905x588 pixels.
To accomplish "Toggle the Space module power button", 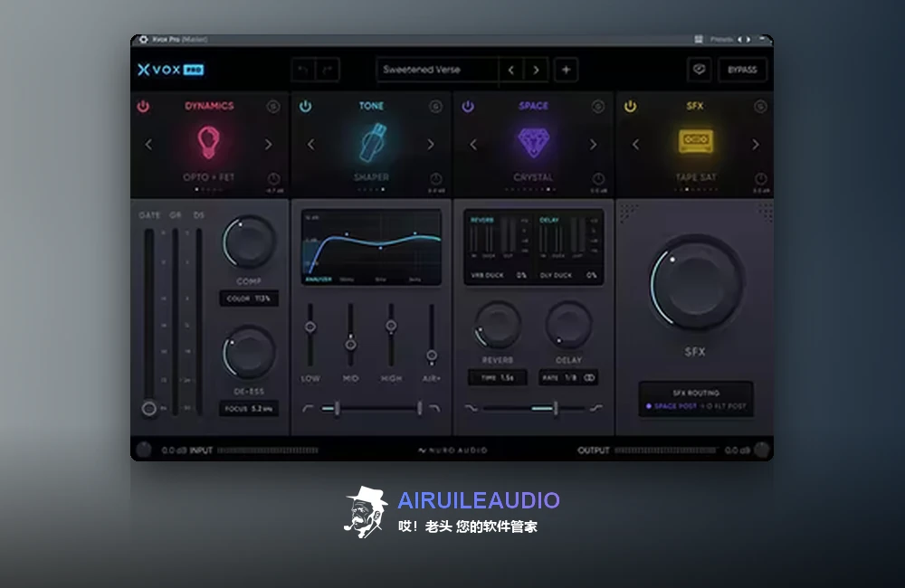I will tap(468, 106).
